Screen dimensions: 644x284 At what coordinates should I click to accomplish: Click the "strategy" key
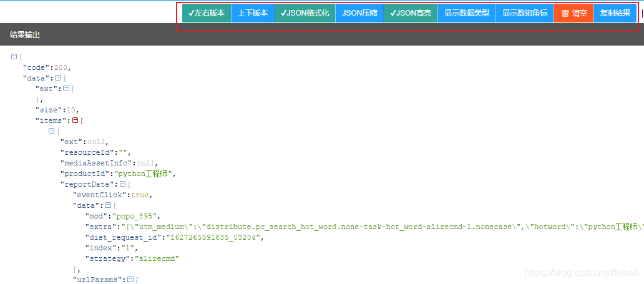click(x=107, y=259)
